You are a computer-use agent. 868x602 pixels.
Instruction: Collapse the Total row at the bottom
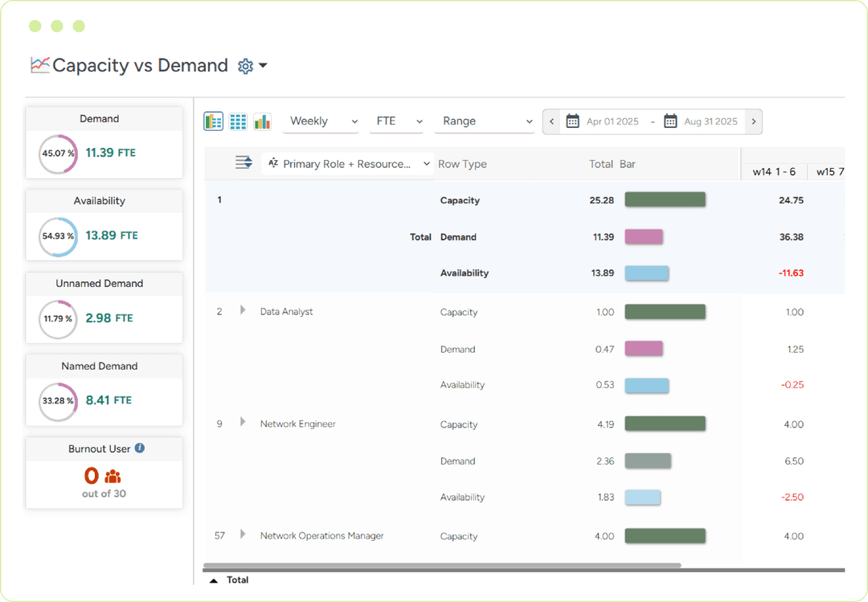pyautogui.click(x=213, y=579)
